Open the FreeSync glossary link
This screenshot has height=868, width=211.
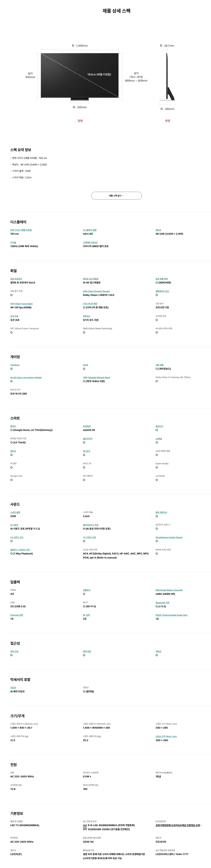click(x=15, y=365)
